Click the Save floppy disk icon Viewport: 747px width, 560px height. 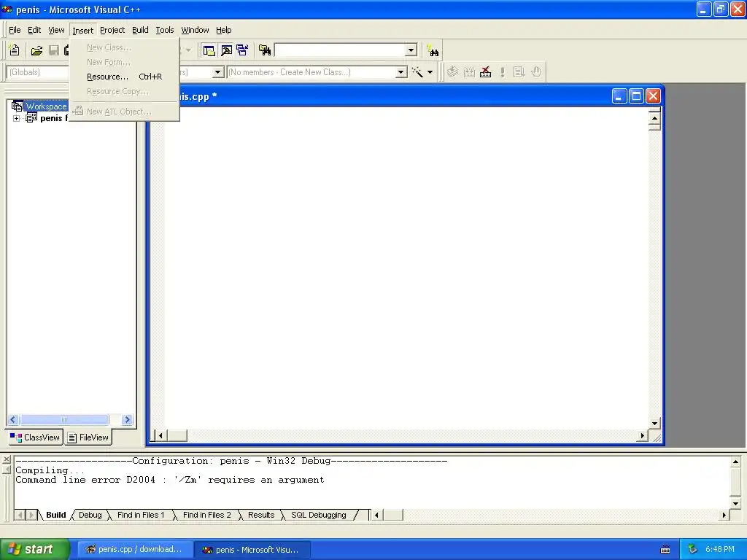tap(54, 50)
